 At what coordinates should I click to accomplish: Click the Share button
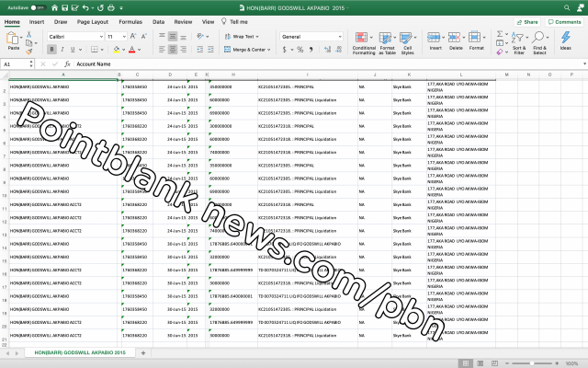(x=528, y=20)
